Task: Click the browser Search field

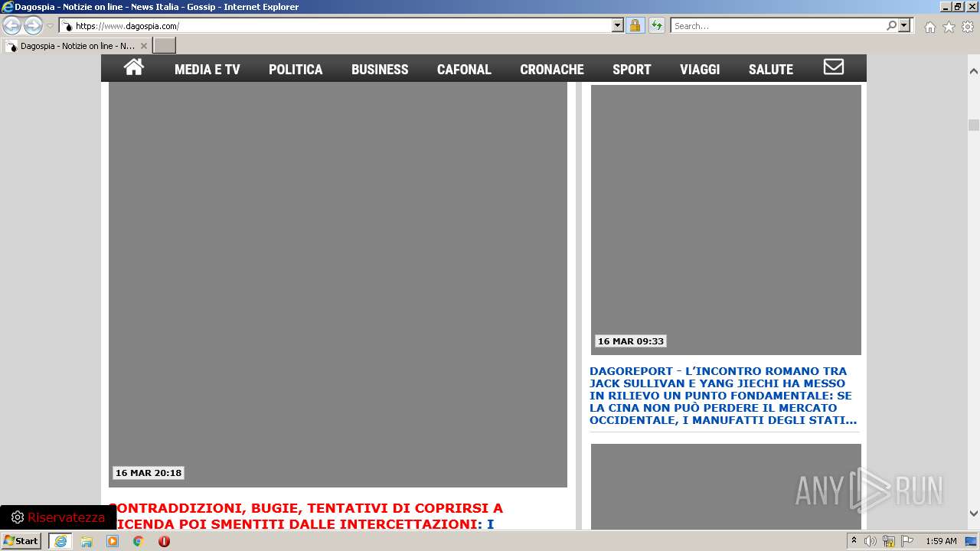Action: tap(777, 26)
